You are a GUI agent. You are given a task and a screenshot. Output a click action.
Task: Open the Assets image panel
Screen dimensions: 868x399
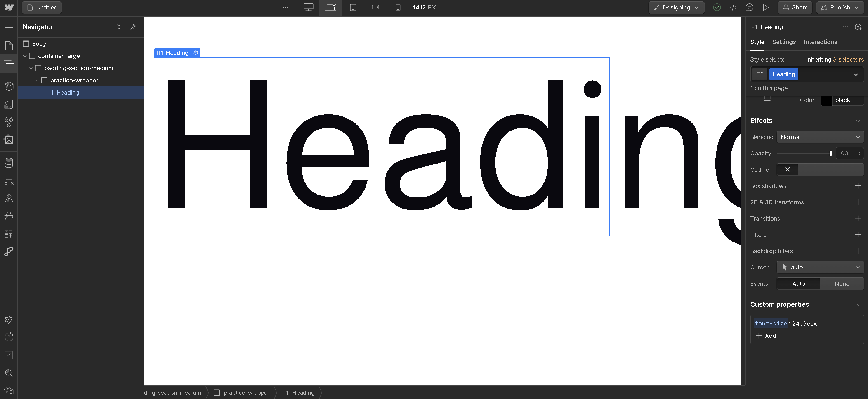click(x=9, y=140)
